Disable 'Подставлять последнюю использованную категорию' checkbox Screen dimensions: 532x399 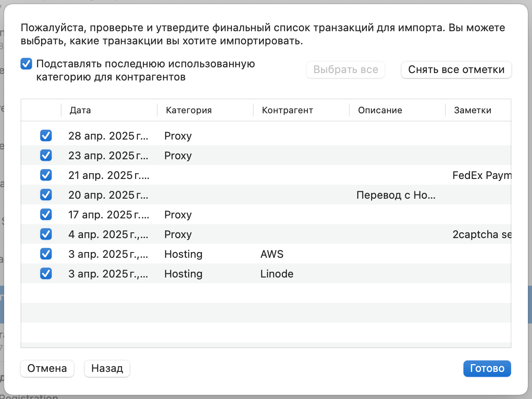[x=26, y=64]
